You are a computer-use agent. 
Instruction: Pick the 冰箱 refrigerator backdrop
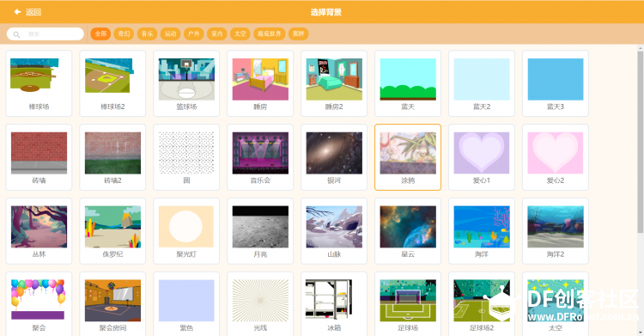pyautogui.click(x=334, y=304)
